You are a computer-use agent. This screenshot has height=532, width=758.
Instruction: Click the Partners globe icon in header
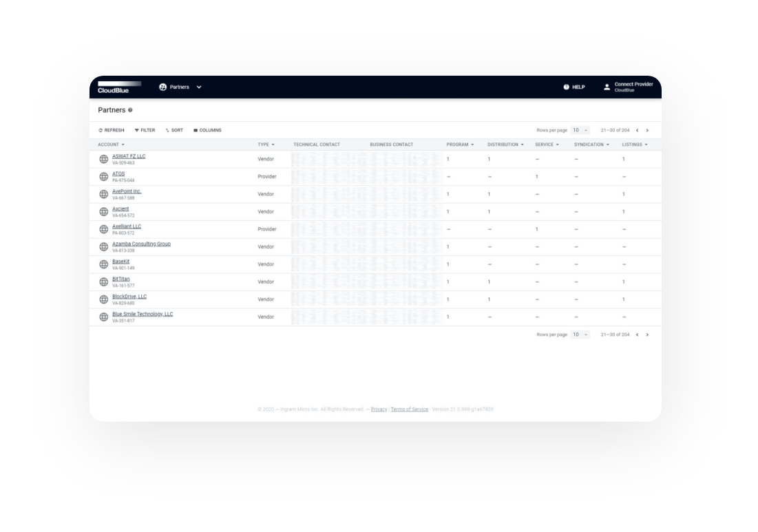point(163,87)
